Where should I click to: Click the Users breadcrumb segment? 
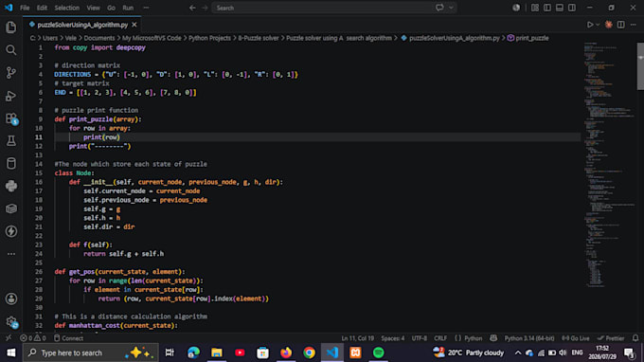pyautogui.click(x=50, y=38)
